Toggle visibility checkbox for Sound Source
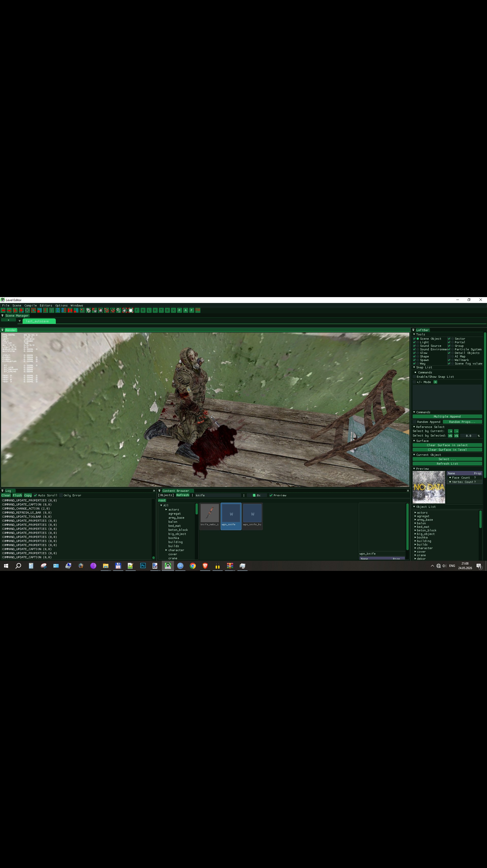Viewport: 487px width, 868px height. [414, 346]
